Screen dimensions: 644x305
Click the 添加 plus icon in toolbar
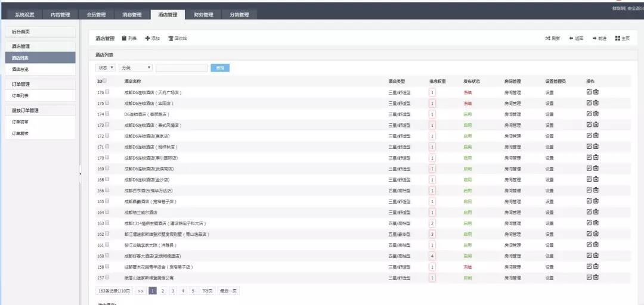tap(147, 39)
